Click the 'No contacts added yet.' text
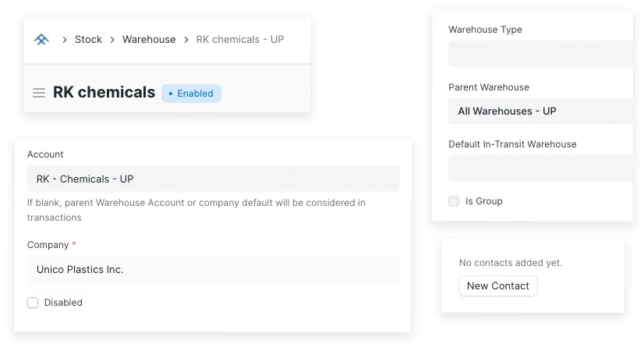 pyautogui.click(x=511, y=263)
